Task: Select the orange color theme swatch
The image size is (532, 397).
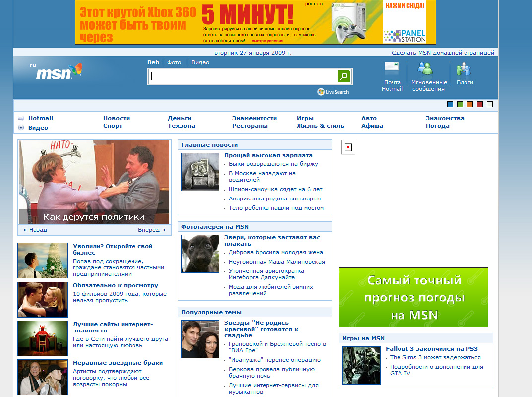Action: coord(470,104)
